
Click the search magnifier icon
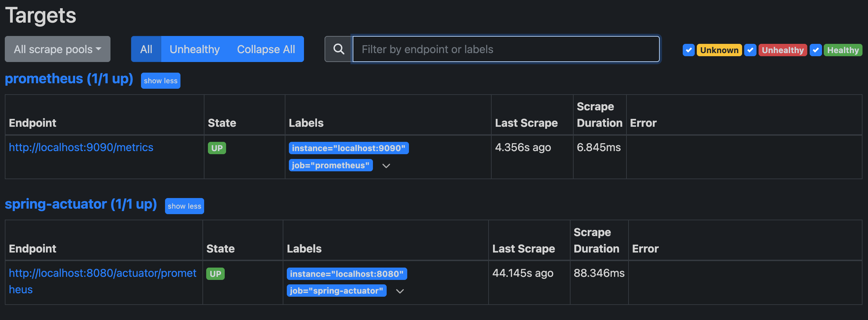(x=339, y=49)
